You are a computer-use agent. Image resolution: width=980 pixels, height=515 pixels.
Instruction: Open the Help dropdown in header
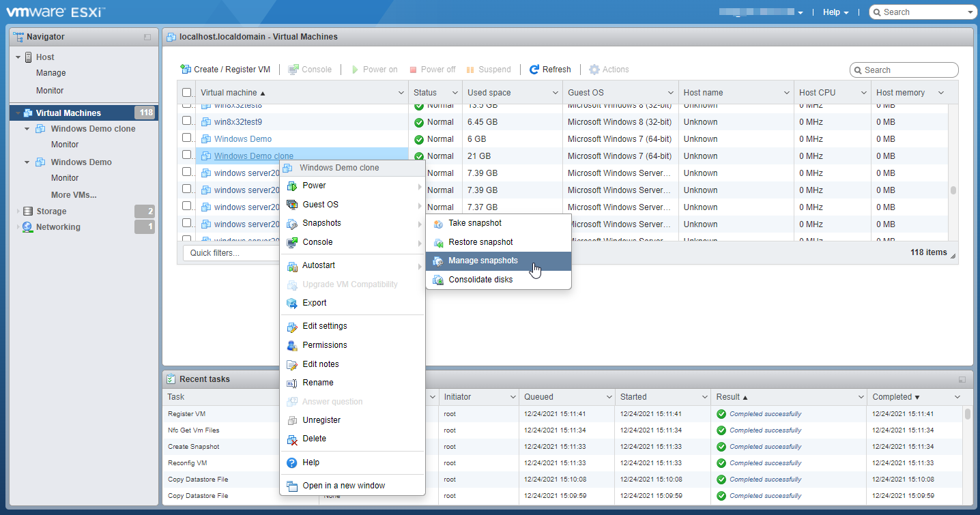point(835,12)
